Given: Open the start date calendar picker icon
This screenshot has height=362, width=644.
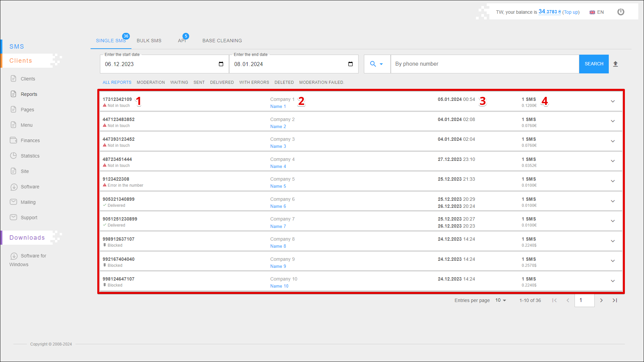Looking at the screenshot, I should pyautogui.click(x=221, y=64).
